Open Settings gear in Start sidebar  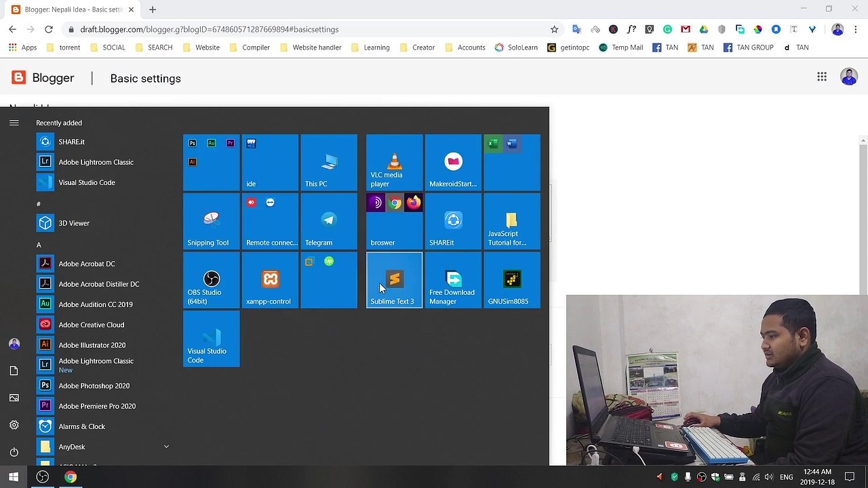(x=14, y=425)
